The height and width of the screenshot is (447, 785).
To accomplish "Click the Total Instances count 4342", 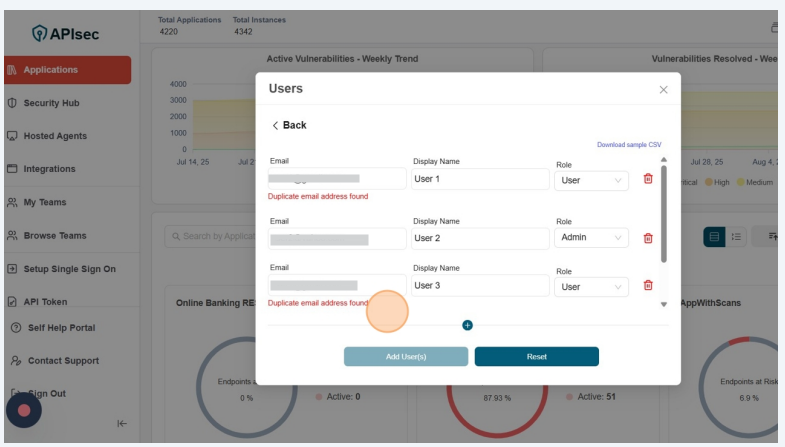I will click(243, 32).
